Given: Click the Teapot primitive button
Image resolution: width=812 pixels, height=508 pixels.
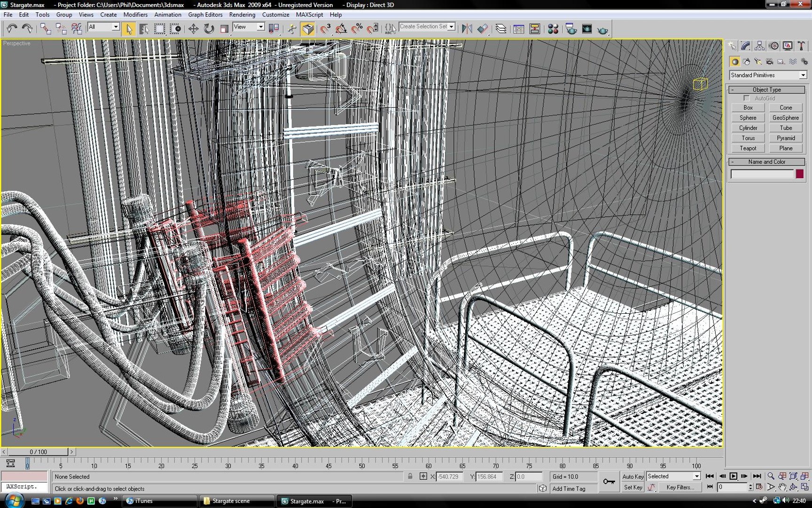Looking at the screenshot, I should pyautogui.click(x=748, y=148).
